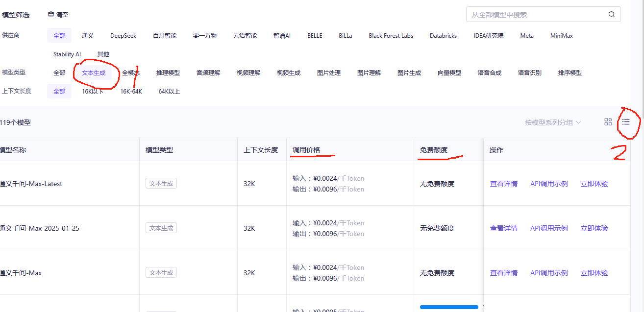Select 全部 under 上下文长度

click(x=59, y=92)
